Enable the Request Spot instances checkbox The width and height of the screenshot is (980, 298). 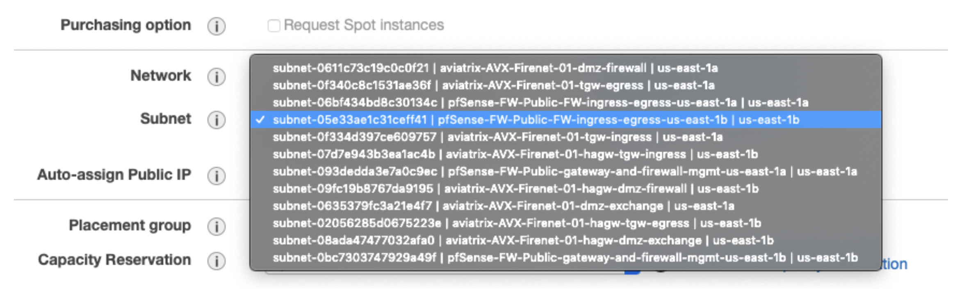coord(273,25)
